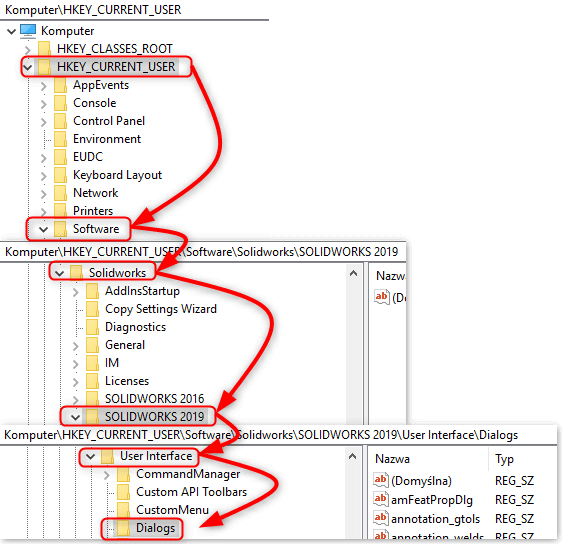Expand the CommandManager key
Image resolution: width=562 pixels, height=544 pixels.
point(106,475)
